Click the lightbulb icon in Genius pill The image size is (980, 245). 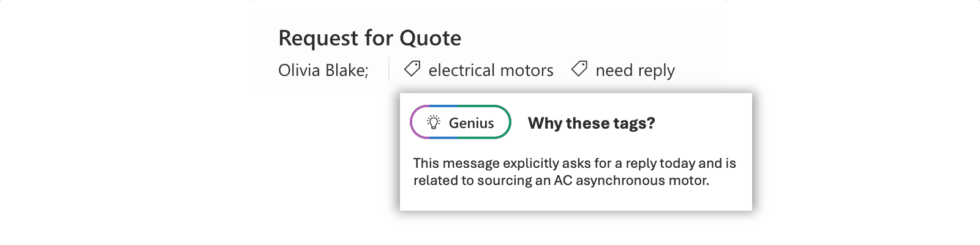[x=434, y=123]
